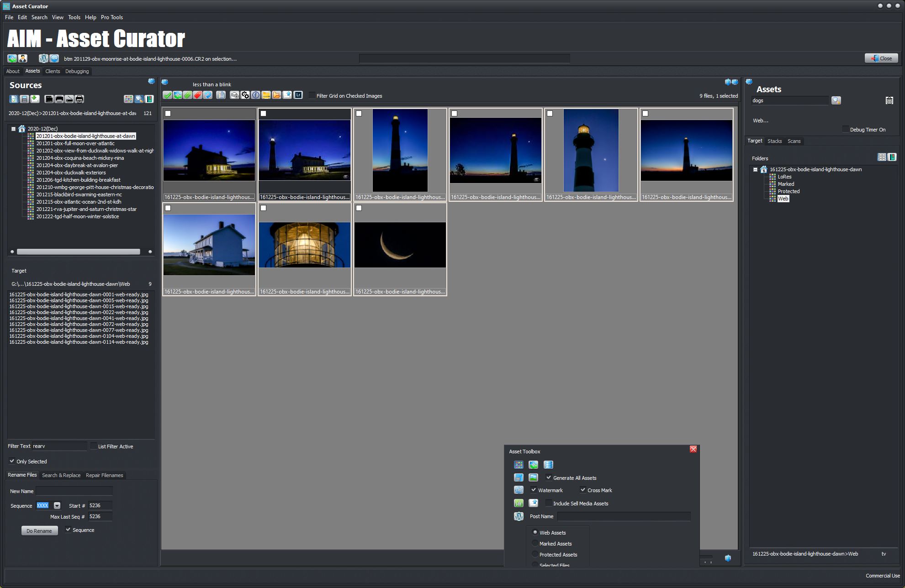Screen dimensions: 905x588
Task: Click the black gears settings icon
Action: click(245, 95)
